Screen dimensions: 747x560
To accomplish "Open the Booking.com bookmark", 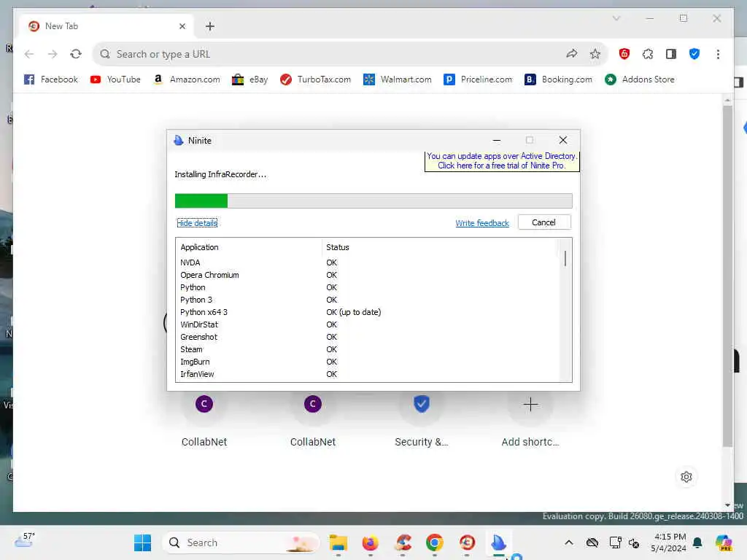I will click(x=558, y=79).
